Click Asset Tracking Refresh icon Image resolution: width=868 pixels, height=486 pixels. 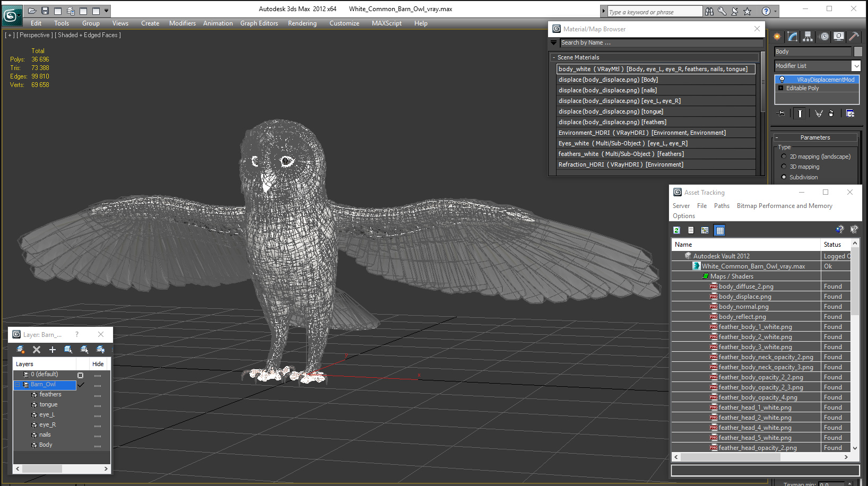(x=677, y=230)
